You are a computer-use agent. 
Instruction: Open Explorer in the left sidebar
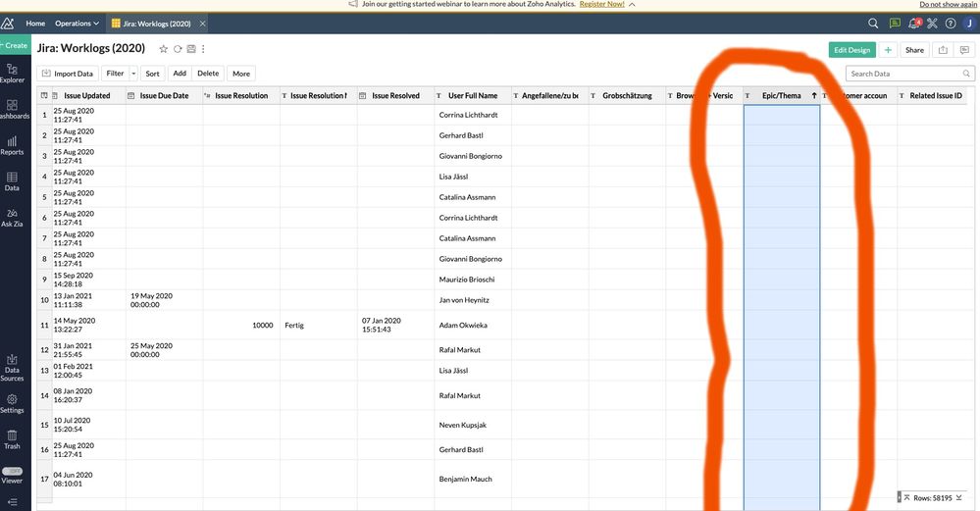click(12, 74)
